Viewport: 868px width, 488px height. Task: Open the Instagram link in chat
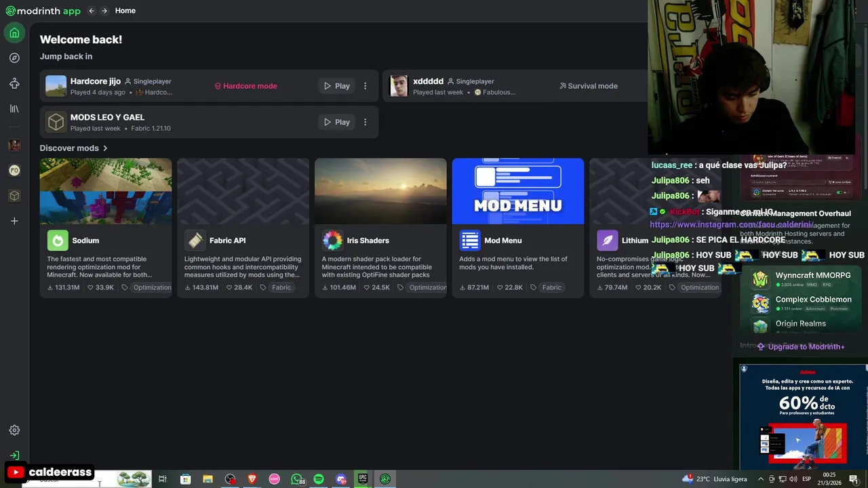(x=731, y=224)
